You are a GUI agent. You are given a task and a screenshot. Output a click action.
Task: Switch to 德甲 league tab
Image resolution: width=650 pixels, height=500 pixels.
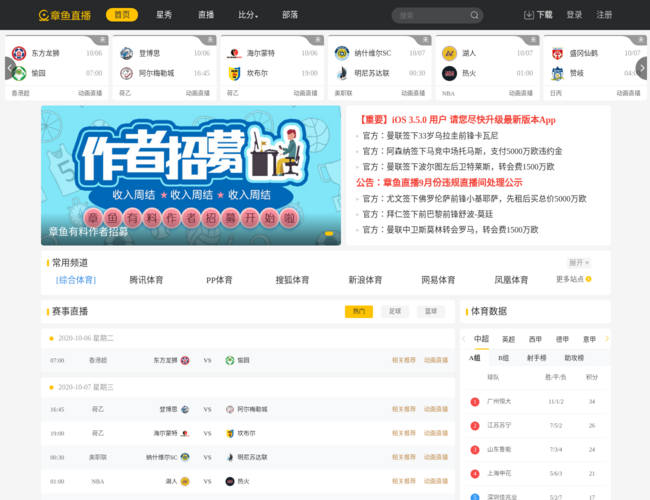click(x=562, y=339)
